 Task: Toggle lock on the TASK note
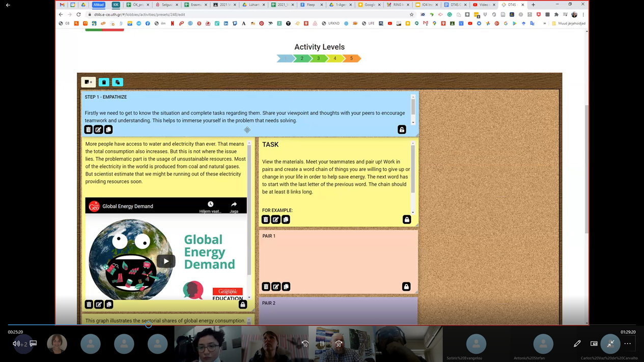[407, 219]
